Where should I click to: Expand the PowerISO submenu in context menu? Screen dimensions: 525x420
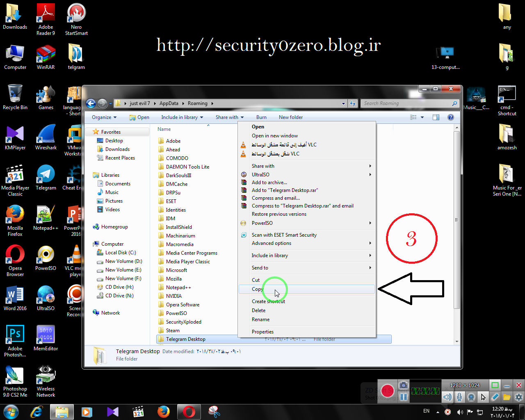[x=307, y=223]
